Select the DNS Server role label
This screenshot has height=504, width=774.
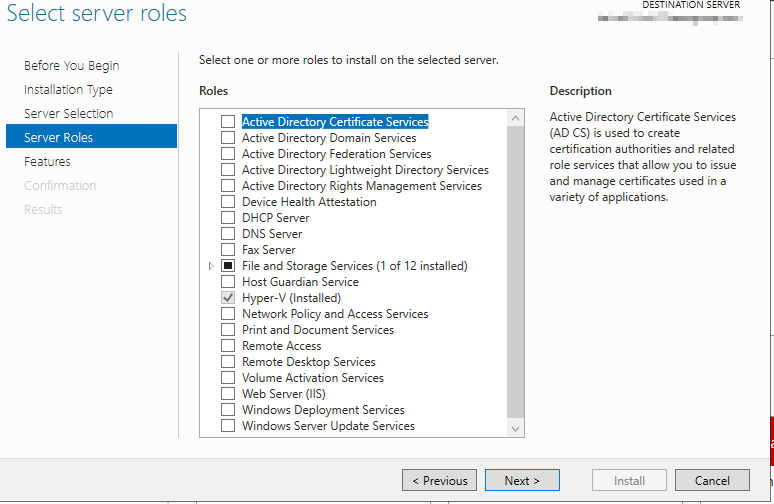click(272, 233)
